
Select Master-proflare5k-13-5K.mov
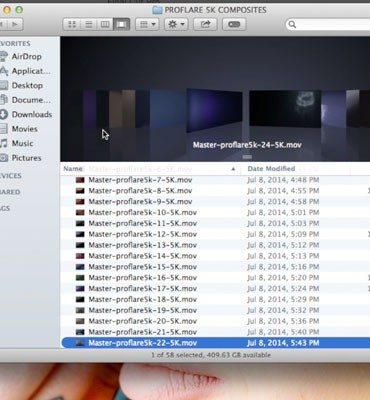[215, 245]
